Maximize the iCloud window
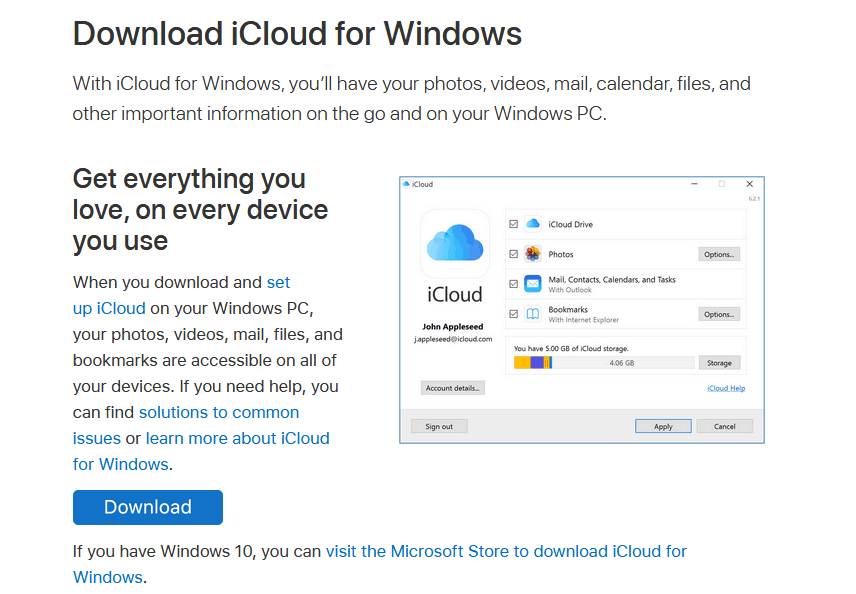This screenshot has width=856, height=594. [722, 184]
